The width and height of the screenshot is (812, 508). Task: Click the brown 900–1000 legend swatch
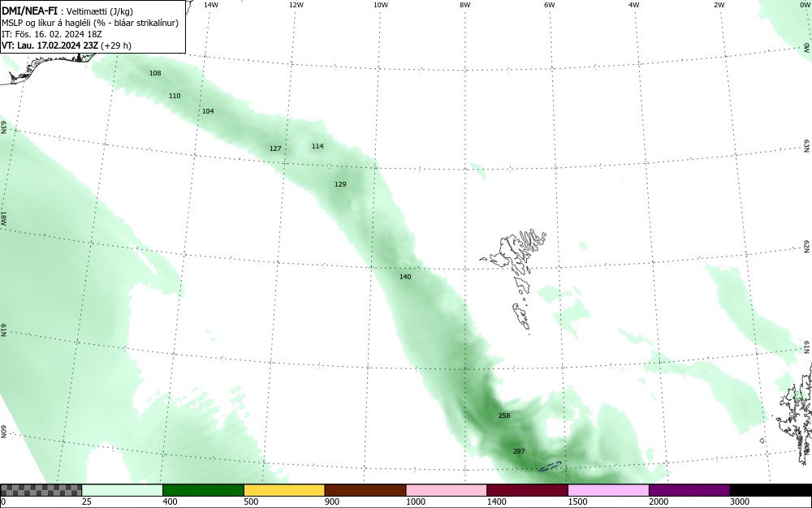365,490
